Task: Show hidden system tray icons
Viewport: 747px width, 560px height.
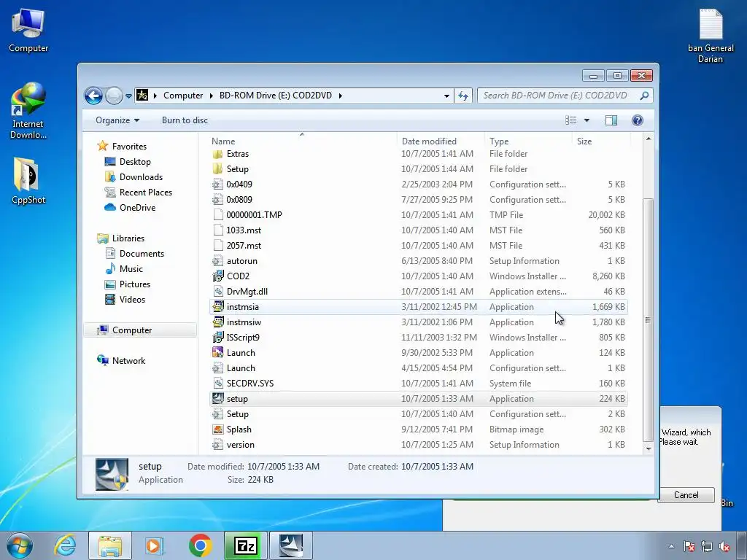Action: tap(671, 546)
